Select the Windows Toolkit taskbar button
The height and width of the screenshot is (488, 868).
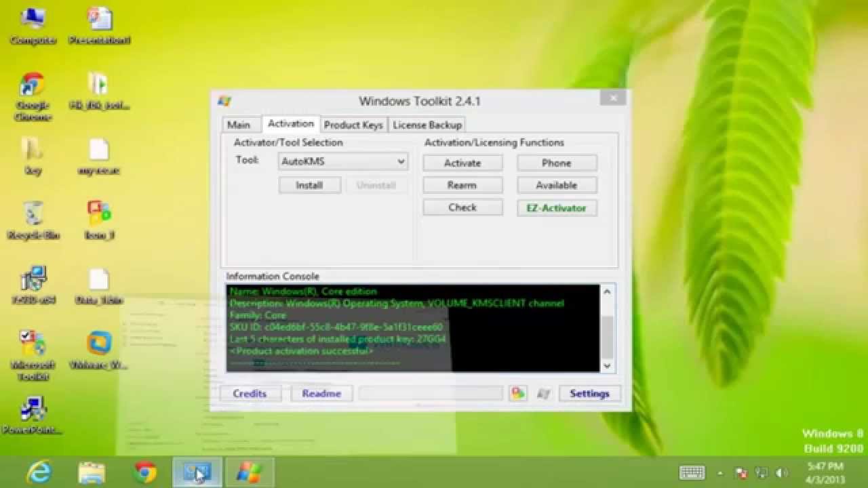pos(249,472)
